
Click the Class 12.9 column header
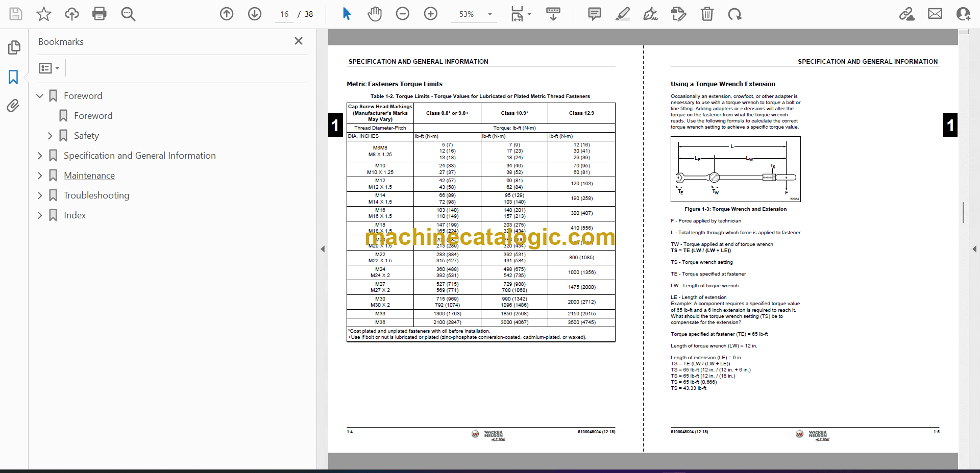click(581, 113)
